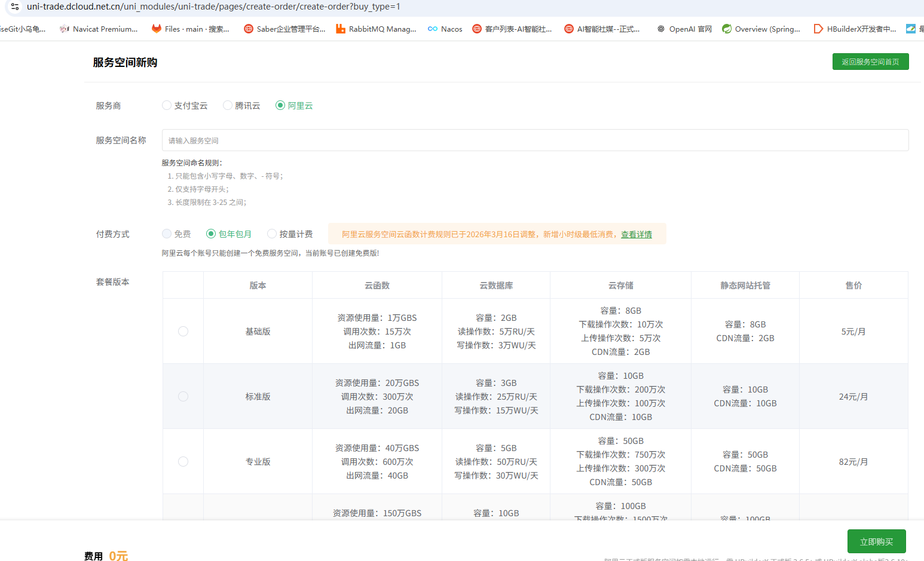Focus the 服务空间名称 input field
924x561 pixels.
pyautogui.click(x=535, y=140)
